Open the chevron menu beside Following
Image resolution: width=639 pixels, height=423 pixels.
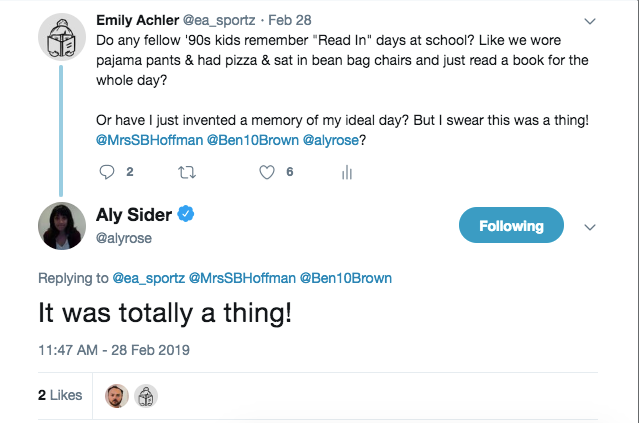[590, 227]
